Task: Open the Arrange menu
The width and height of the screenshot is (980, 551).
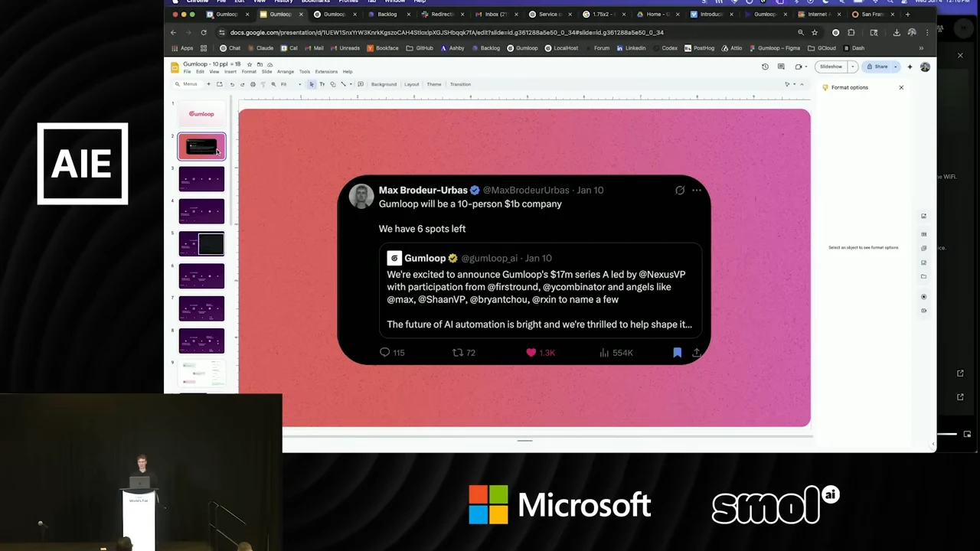Action: pyautogui.click(x=286, y=71)
